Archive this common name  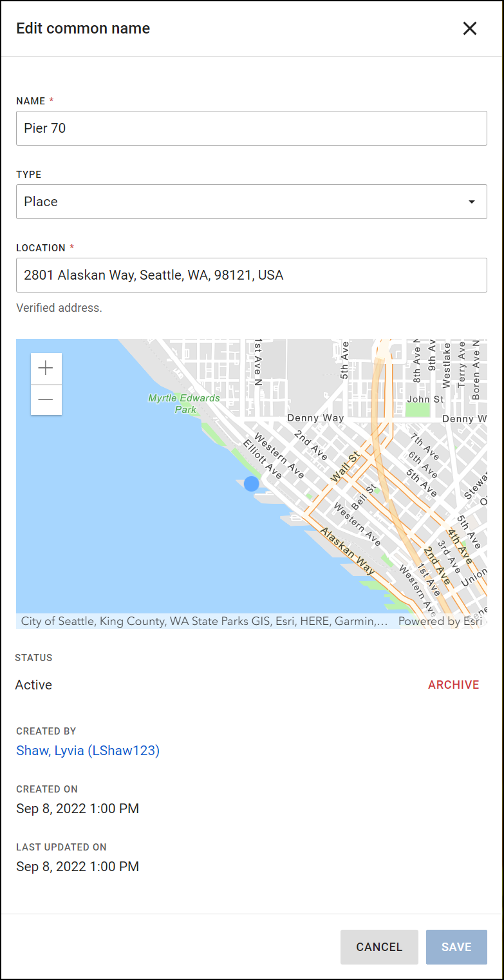(453, 685)
